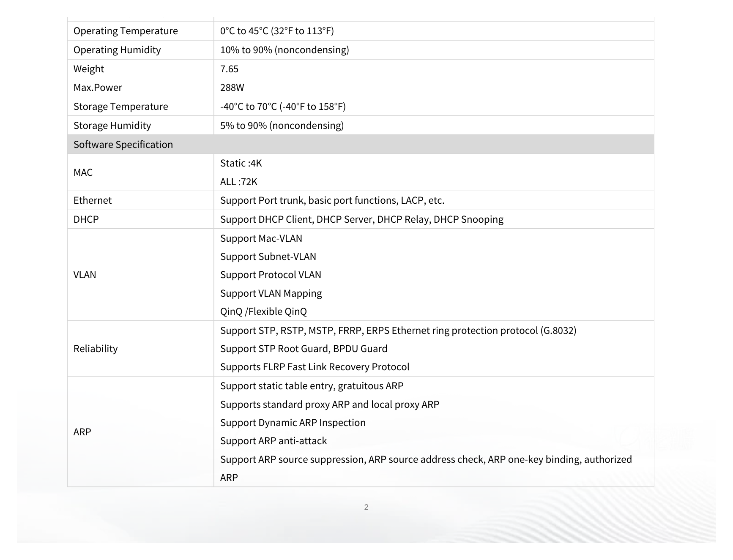This screenshot has width=733, height=560.
Task: Select the Support Dynamic ARP Inspection line
Action: pyautogui.click(x=293, y=423)
